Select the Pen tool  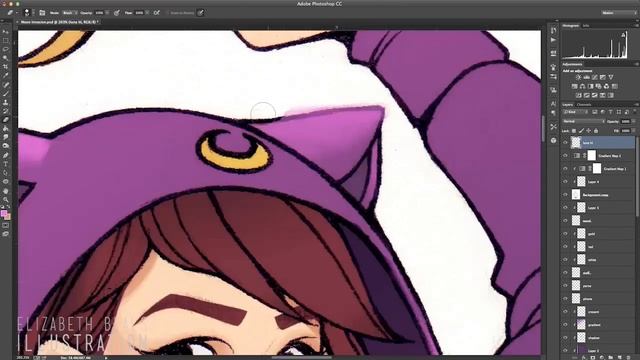pos(6,155)
